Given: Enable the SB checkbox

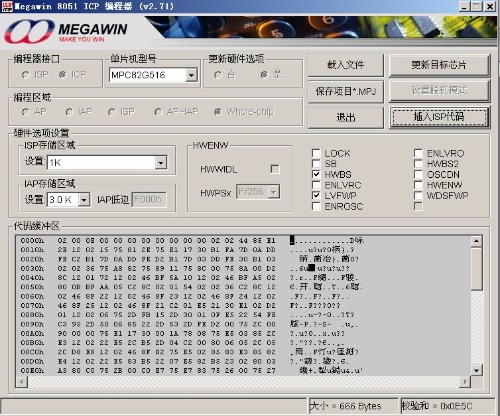Looking at the screenshot, I should (x=316, y=163).
